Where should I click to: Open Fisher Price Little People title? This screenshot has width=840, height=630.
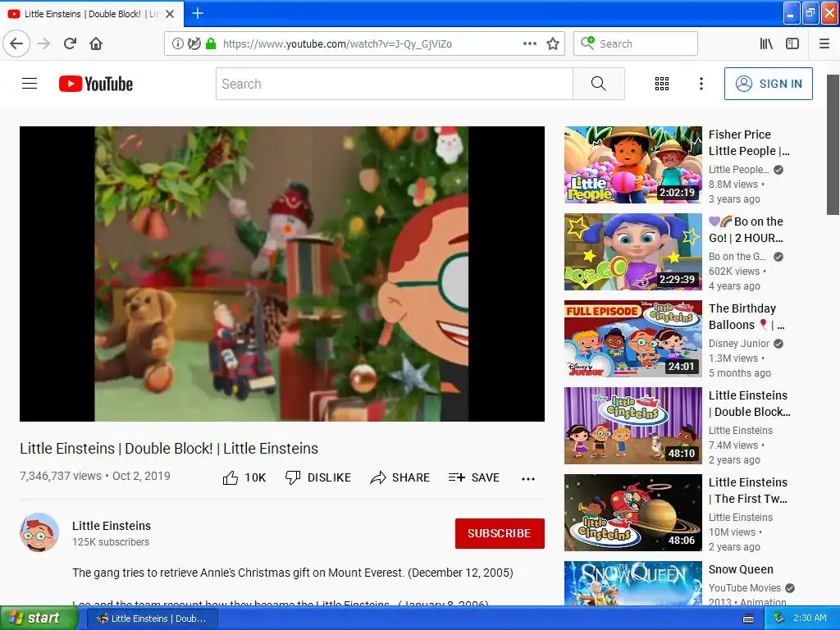749,143
